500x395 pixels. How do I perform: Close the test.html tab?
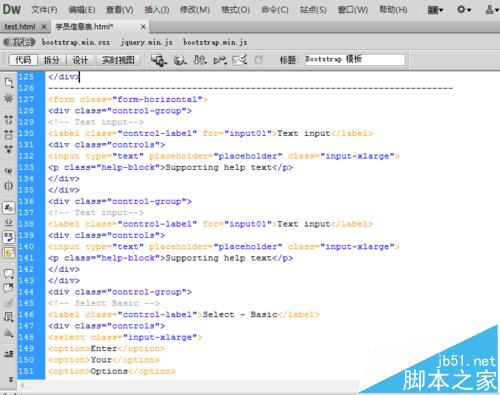coord(43,27)
